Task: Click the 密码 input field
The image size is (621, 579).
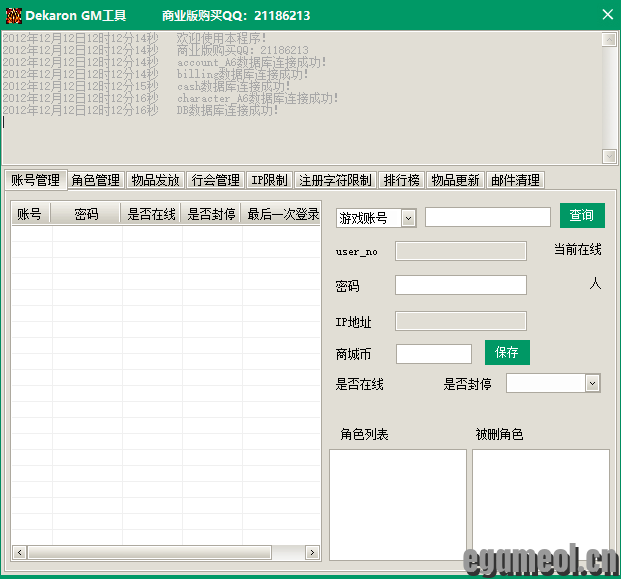Action: tap(460, 285)
